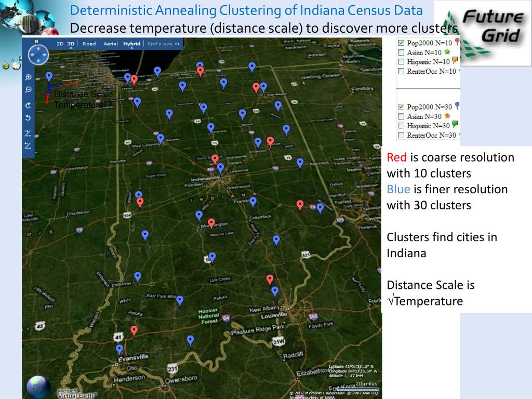Rotate the map clockwise with the rotate icon
Screen dimensions: 532x399
click(x=28, y=105)
